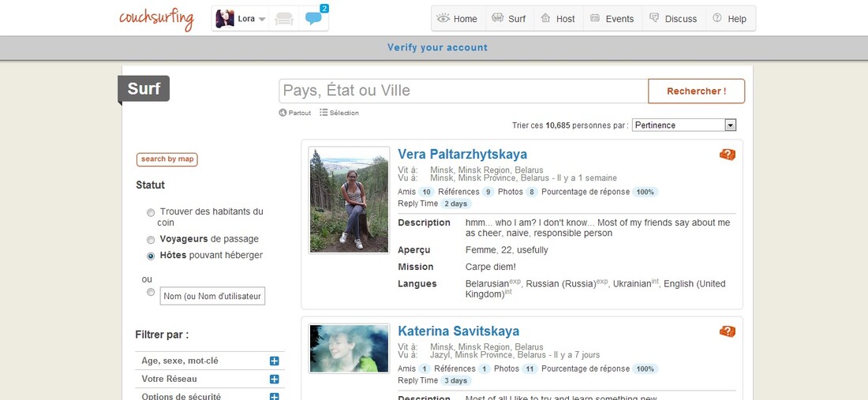
Task: Open the Events menu item
Action: (x=612, y=19)
